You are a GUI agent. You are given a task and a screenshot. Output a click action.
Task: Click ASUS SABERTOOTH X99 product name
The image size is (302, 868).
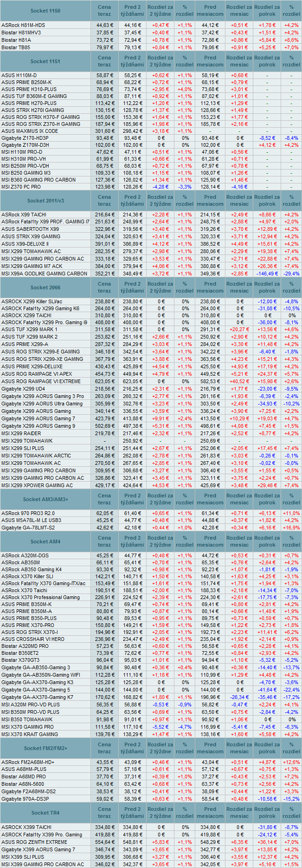[x=30, y=229]
